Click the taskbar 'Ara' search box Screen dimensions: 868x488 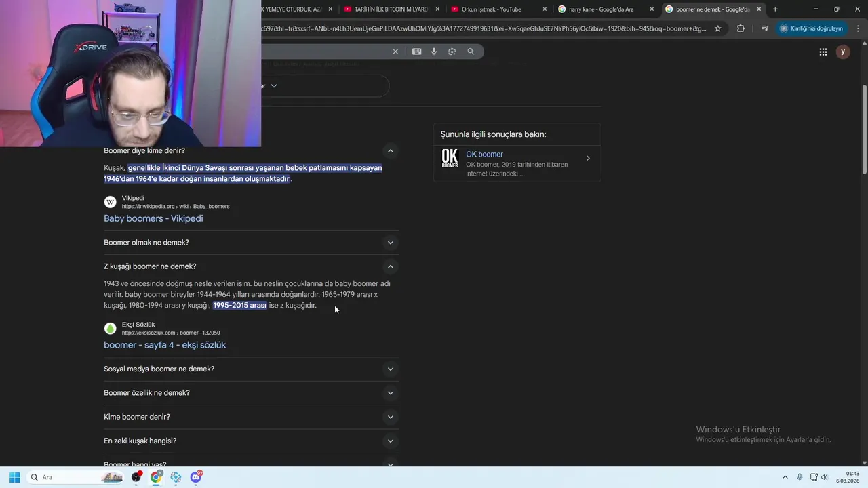click(75, 477)
